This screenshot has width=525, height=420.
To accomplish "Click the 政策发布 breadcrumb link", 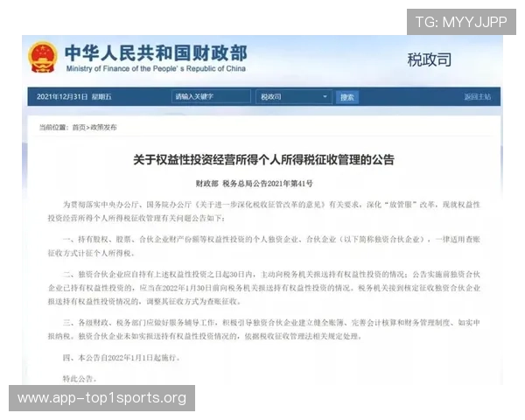I will pos(104,127).
